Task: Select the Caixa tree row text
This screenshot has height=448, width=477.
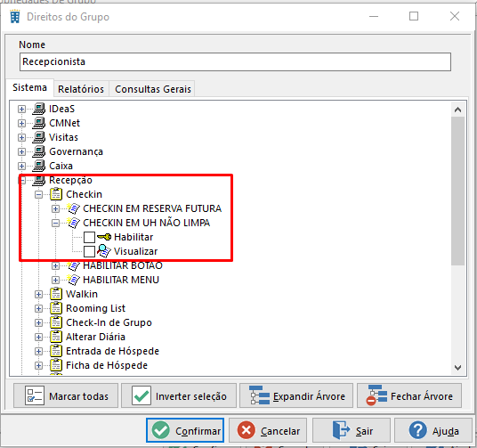Action: pos(61,166)
